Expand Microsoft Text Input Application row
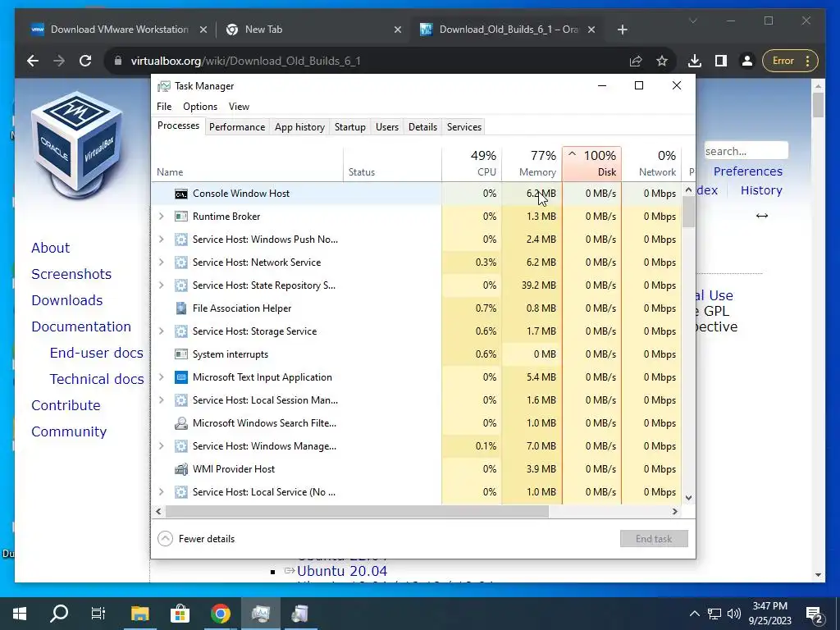The height and width of the screenshot is (630, 840). [162, 377]
